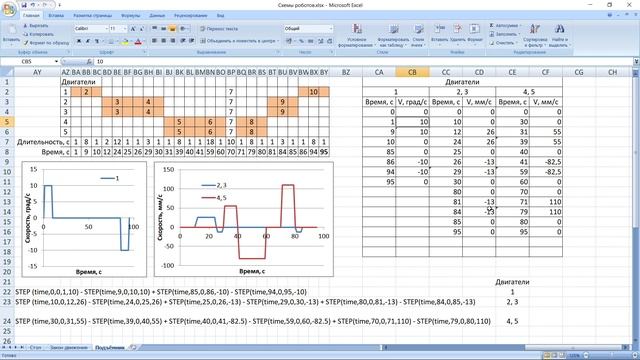
Task: Switch to the Вставка ribbon tab
Action: 56,16
